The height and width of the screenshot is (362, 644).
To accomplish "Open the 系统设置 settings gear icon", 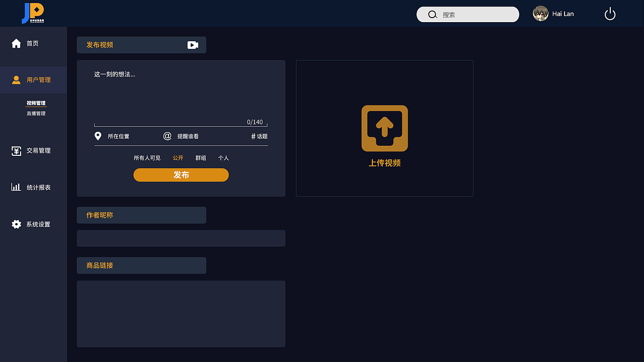I will [x=16, y=224].
